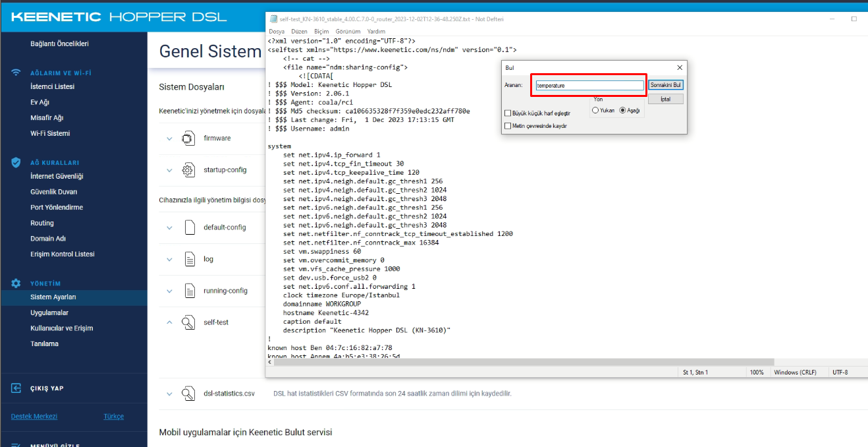
Task: Open Routing in the sidebar
Action: pos(42,223)
